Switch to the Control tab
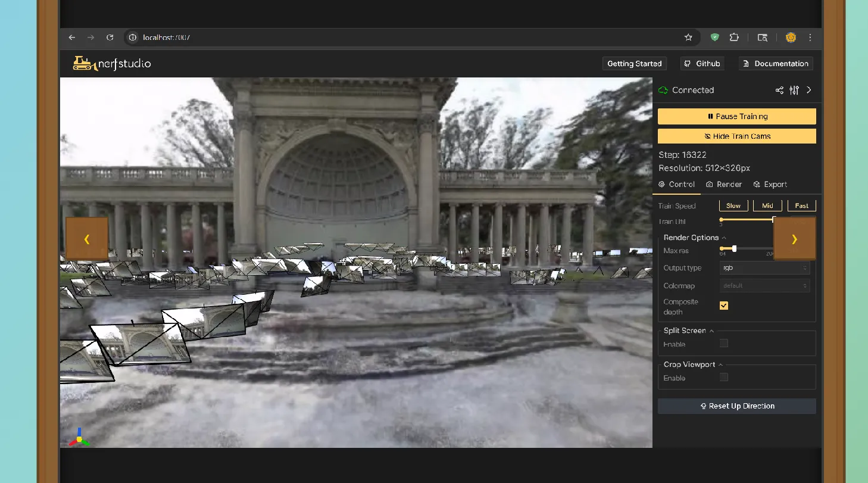 [677, 184]
